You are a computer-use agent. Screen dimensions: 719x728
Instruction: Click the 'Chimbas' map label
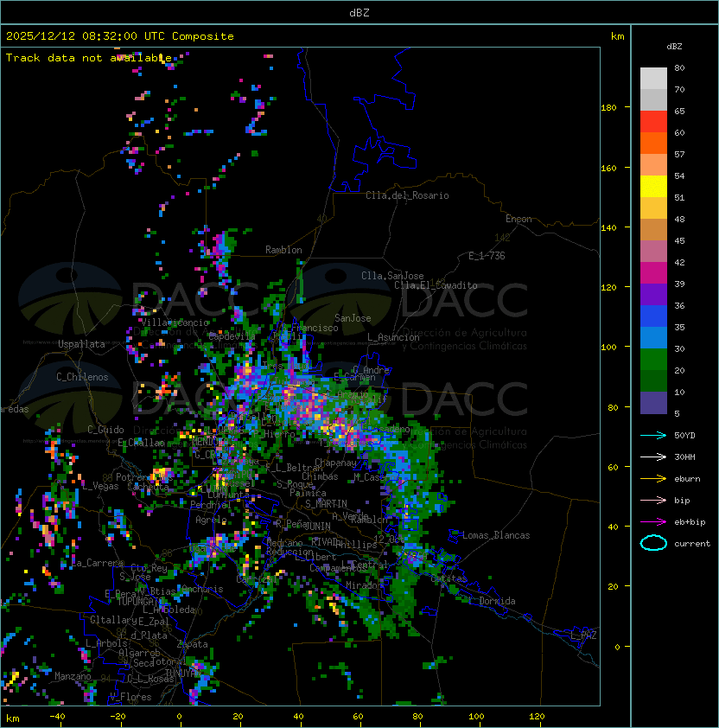coord(321,476)
